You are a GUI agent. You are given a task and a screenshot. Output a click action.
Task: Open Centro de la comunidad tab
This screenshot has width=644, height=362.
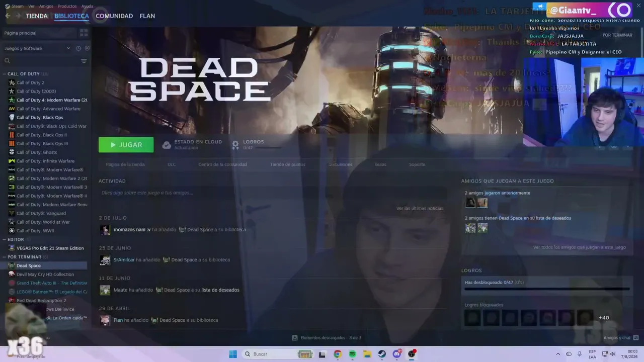point(222,164)
